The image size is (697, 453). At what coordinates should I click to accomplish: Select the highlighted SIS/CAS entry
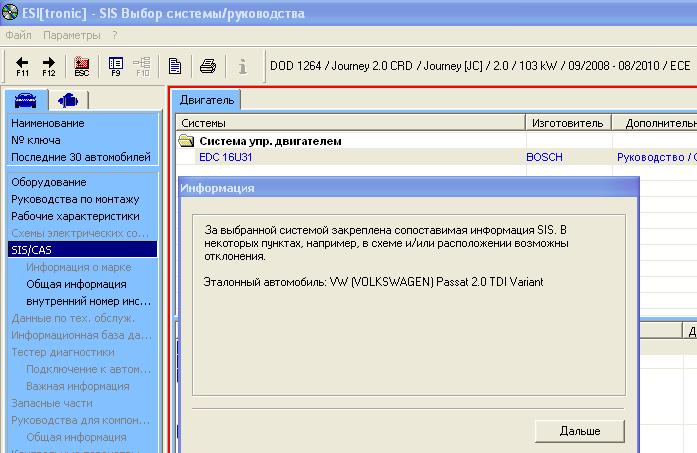(83, 249)
